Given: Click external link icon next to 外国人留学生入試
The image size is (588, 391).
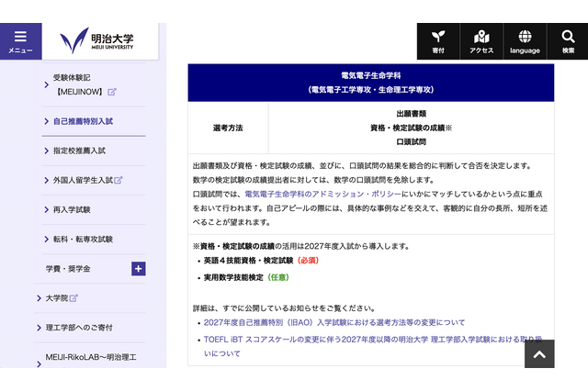Looking at the screenshot, I should (x=119, y=180).
